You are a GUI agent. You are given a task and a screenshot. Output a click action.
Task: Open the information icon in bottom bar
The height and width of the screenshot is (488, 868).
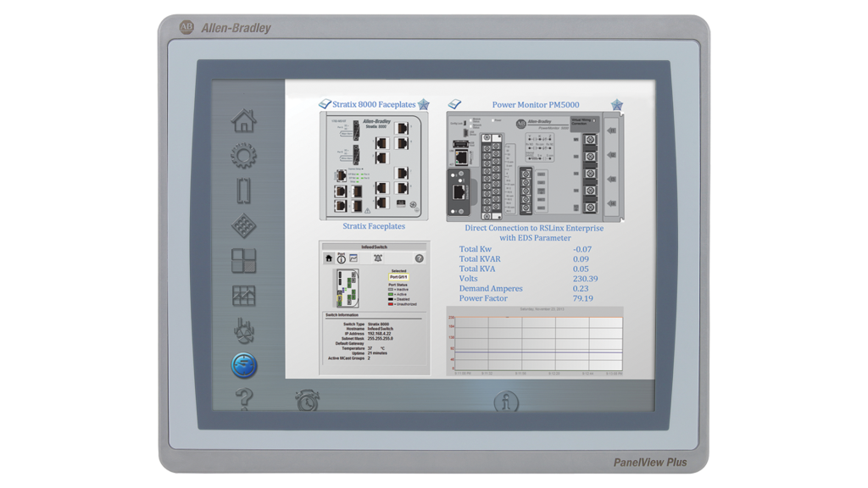506,401
